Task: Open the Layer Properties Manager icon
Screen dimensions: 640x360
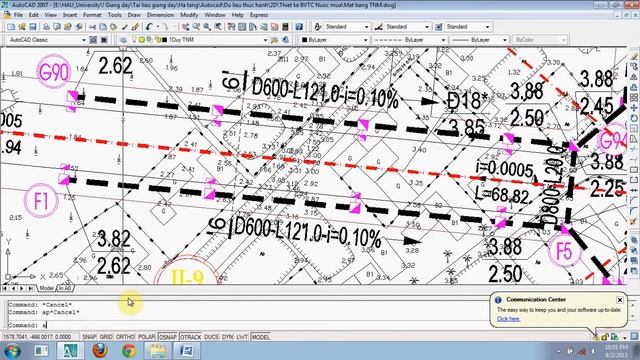Action: (123, 40)
